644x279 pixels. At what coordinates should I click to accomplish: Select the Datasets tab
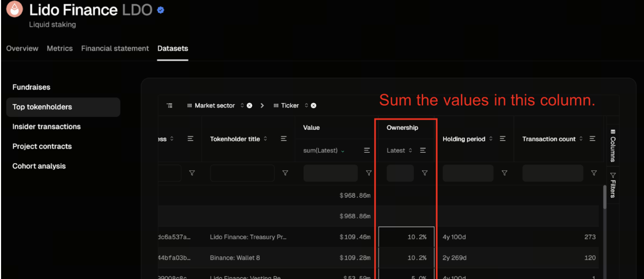(173, 48)
